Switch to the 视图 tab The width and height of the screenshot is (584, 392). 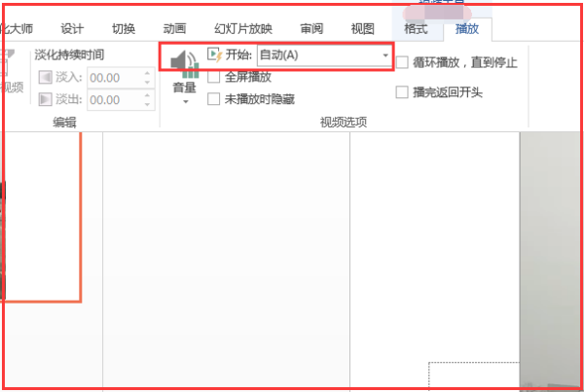point(363,28)
